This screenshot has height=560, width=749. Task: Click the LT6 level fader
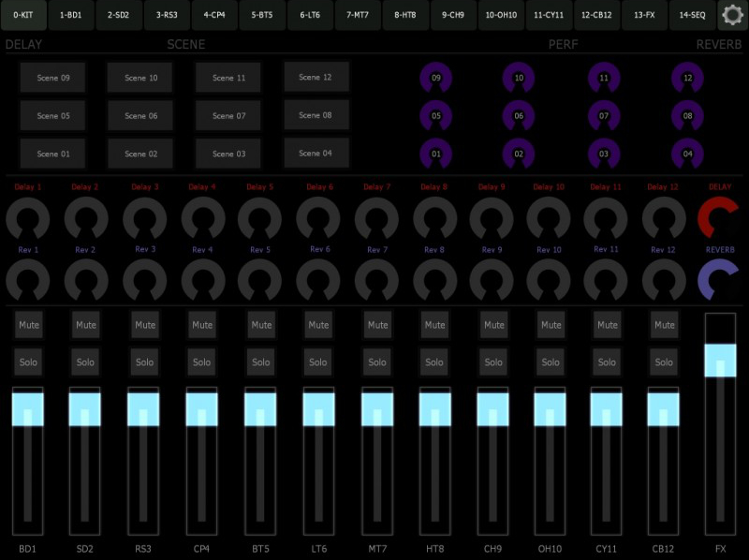click(x=318, y=407)
